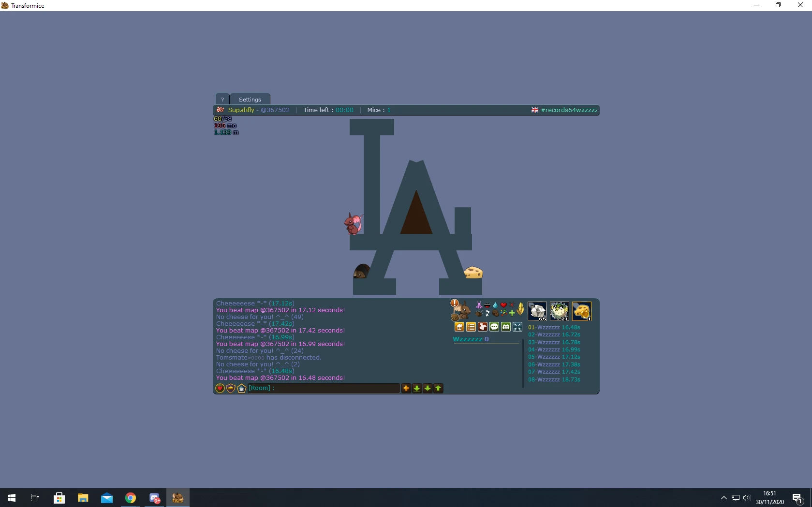Click the cheese on the map
The image size is (812, 507).
tap(473, 273)
